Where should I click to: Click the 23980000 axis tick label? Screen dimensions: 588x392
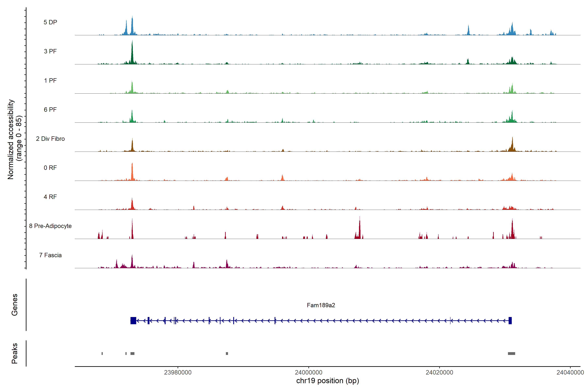pyautogui.click(x=178, y=372)
